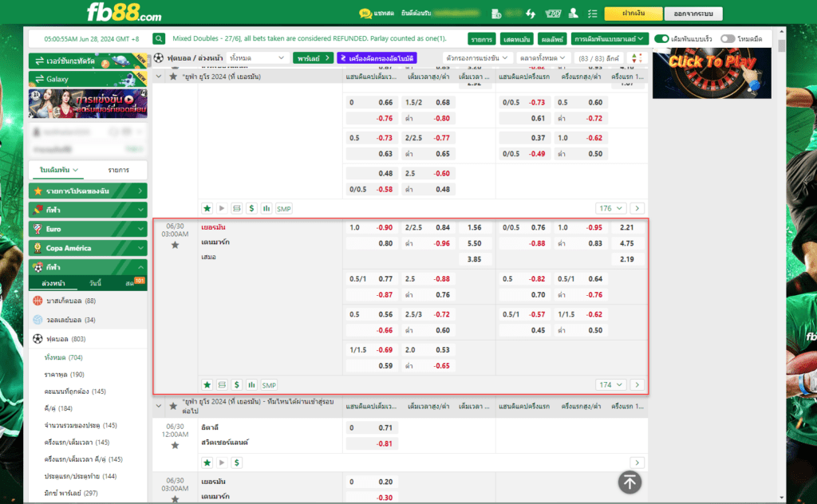The width and height of the screenshot is (817, 504).
Task: Click the odds sort arrows icon
Action: pyautogui.click(x=637, y=57)
